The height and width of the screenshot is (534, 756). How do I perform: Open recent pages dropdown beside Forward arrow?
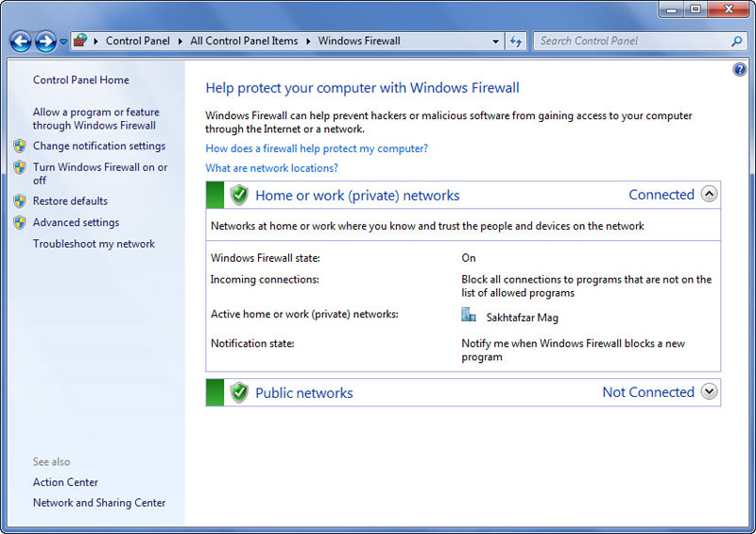click(63, 42)
